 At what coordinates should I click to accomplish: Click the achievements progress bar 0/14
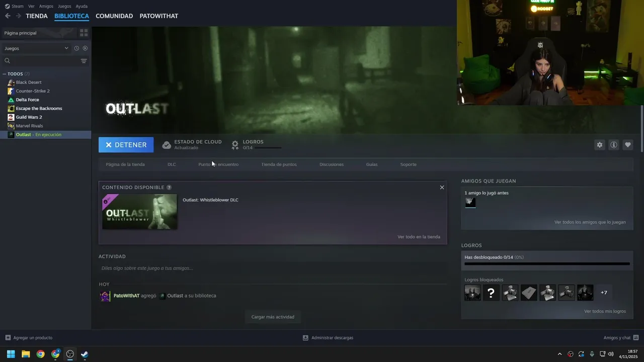click(547, 263)
